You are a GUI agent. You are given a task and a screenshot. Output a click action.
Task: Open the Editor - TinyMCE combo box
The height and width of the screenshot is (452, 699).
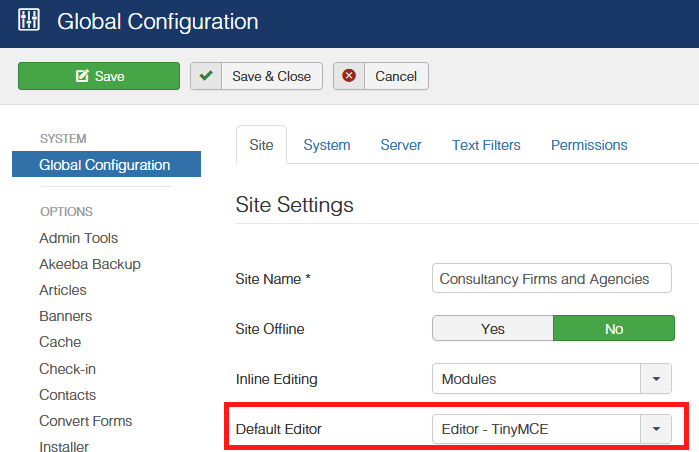(x=536, y=430)
